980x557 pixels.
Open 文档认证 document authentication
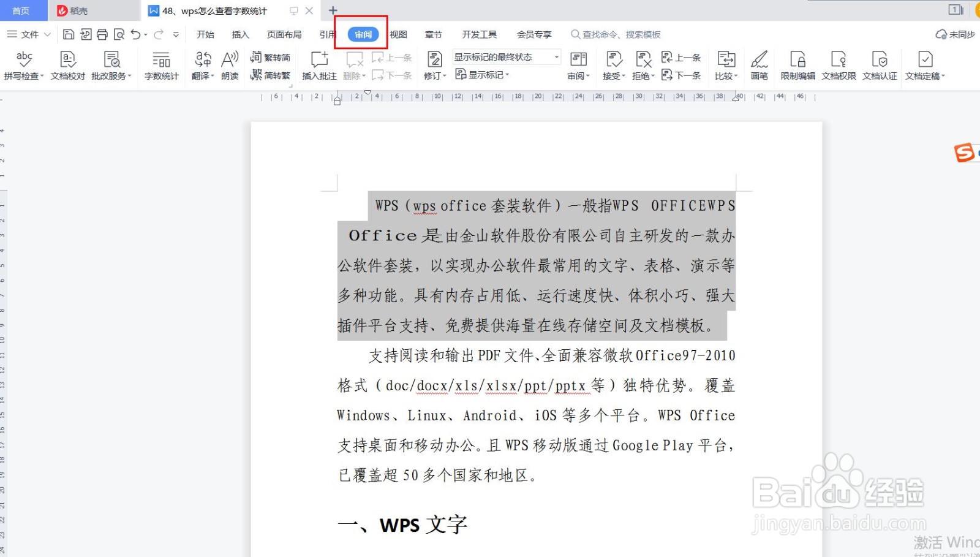pyautogui.click(x=880, y=64)
